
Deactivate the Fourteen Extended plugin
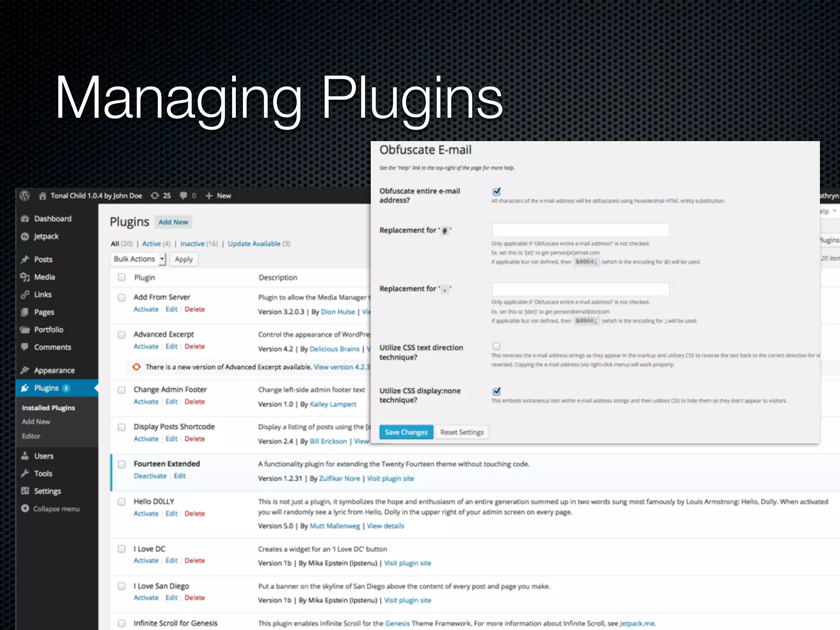pos(150,476)
